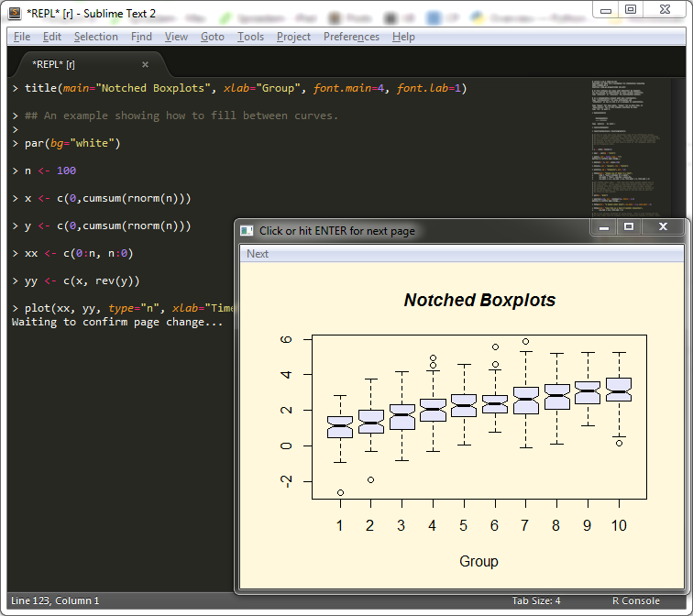Open the Preferences menu
Viewport: 693px width, 616px height.
351,37
